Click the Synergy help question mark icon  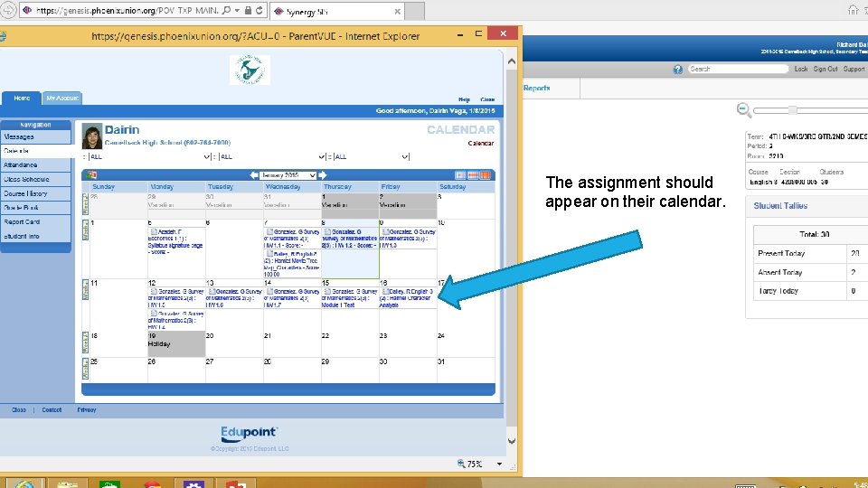pos(677,70)
